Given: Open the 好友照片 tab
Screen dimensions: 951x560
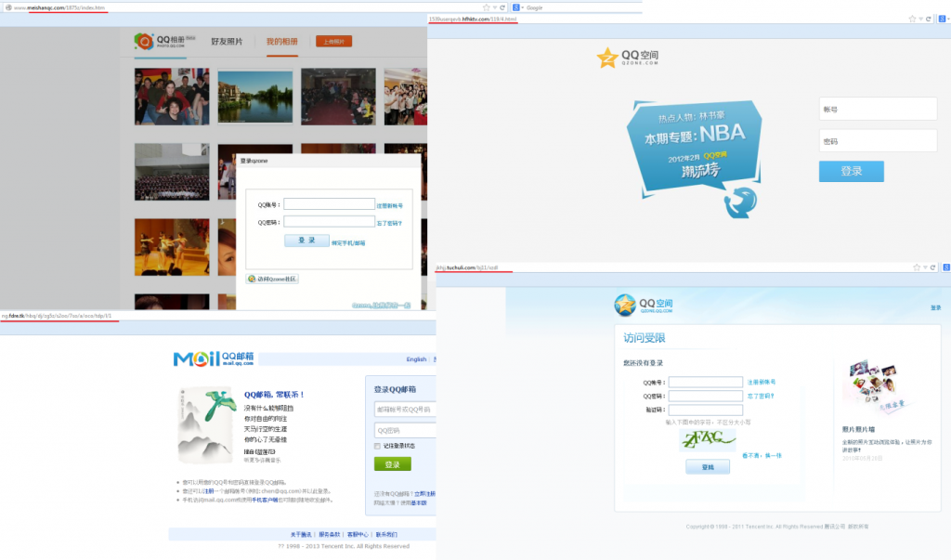Looking at the screenshot, I should coord(227,41).
